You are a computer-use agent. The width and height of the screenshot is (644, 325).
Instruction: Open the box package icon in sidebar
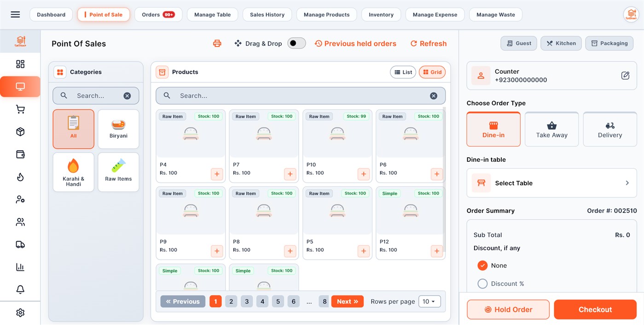tap(20, 132)
